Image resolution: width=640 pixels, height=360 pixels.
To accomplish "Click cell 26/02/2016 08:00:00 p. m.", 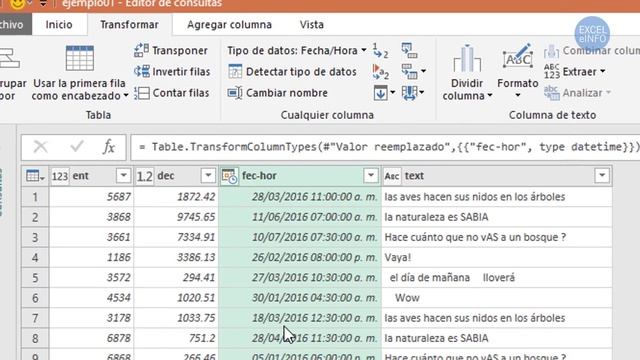I will [300, 258].
